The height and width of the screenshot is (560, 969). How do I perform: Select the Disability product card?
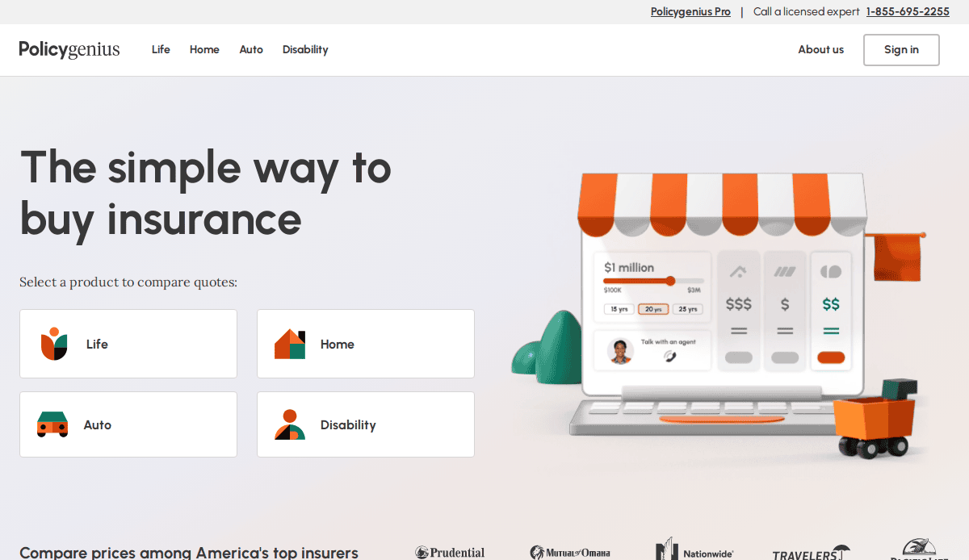point(366,424)
